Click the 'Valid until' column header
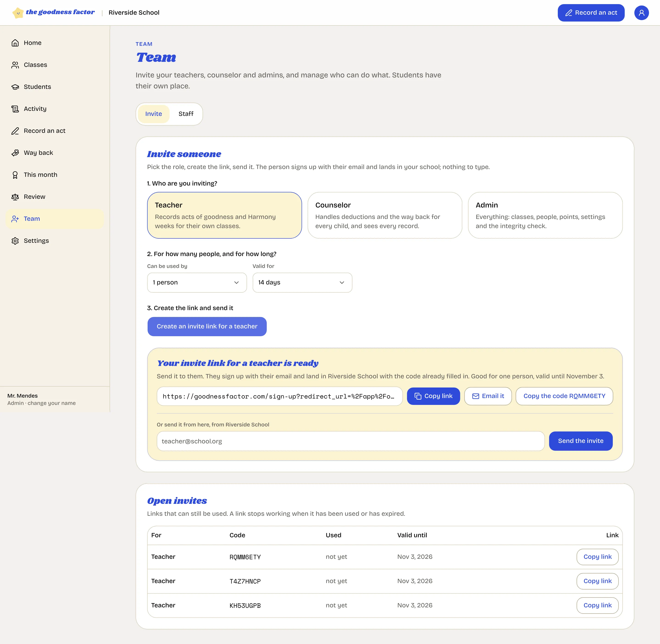The height and width of the screenshot is (644, 660). 412,535
